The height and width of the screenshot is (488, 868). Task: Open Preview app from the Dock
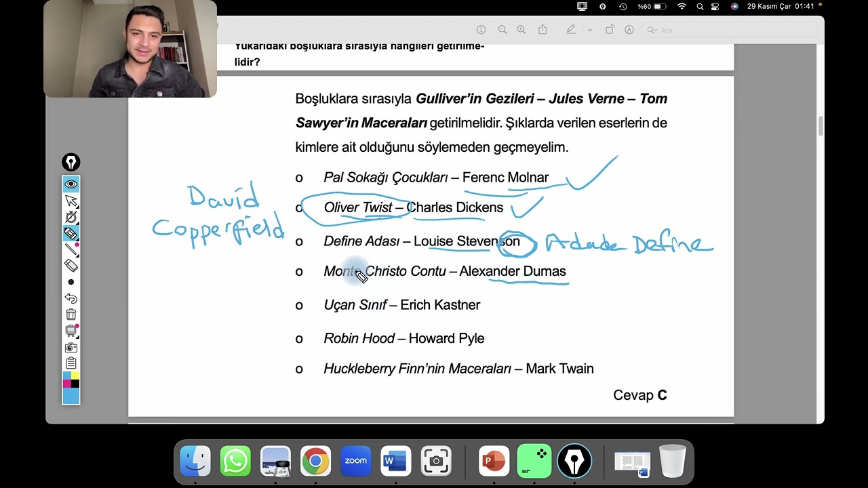tap(275, 461)
